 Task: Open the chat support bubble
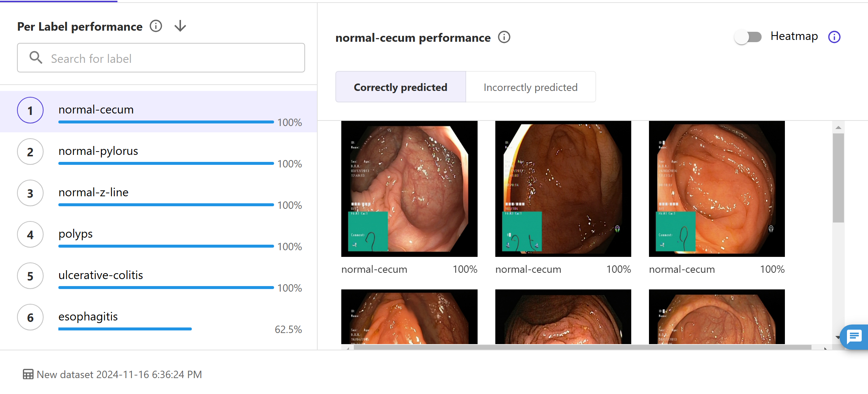point(854,336)
